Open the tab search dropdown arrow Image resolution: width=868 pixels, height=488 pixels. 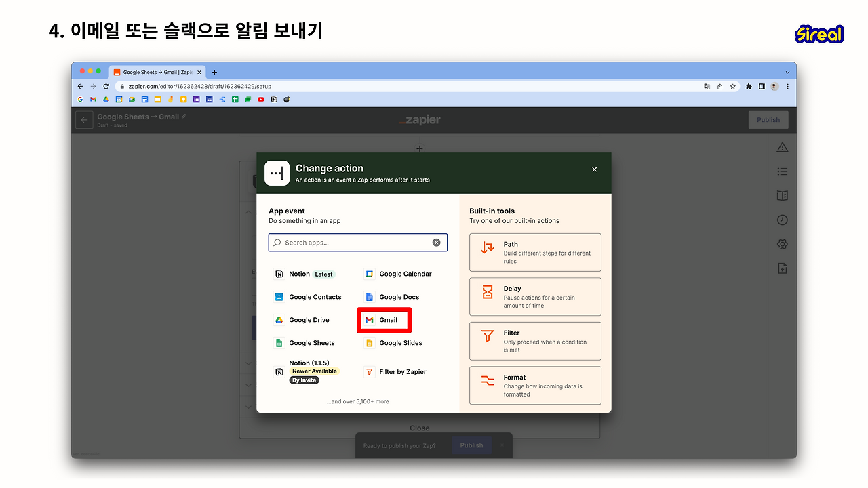[x=787, y=73]
